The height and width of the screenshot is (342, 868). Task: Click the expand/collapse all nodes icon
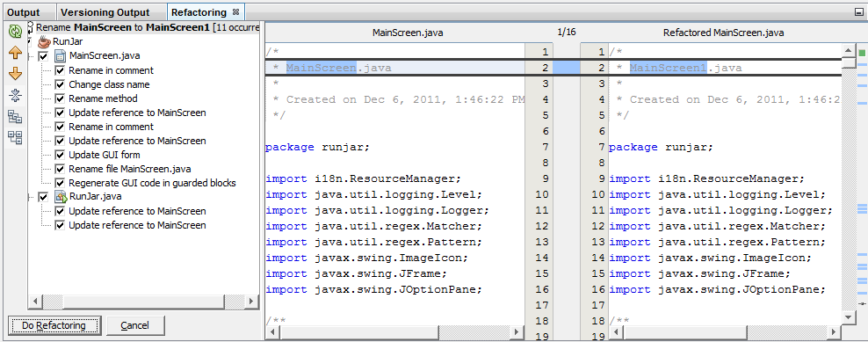15,95
